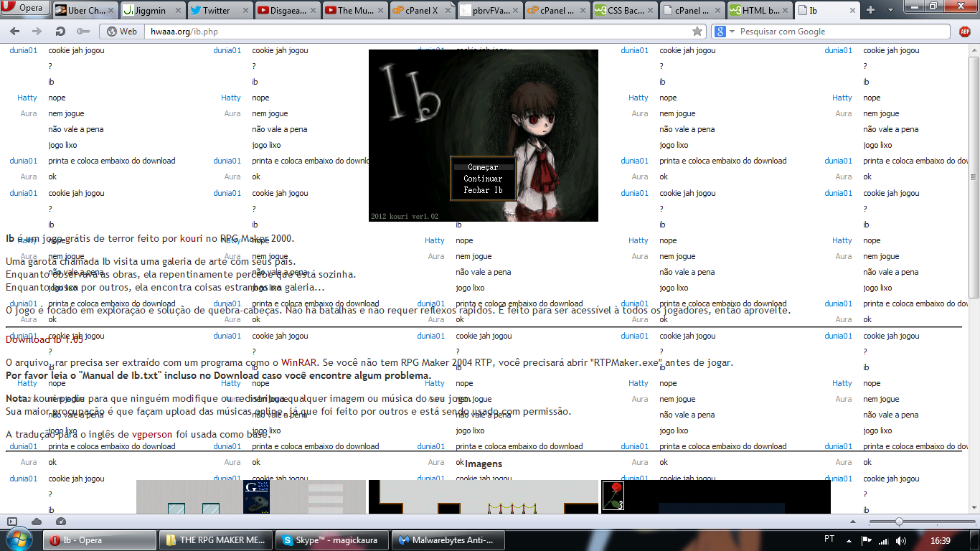Open the left gallery room thumbnail
The width and height of the screenshot is (980, 551).
point(251,496)
